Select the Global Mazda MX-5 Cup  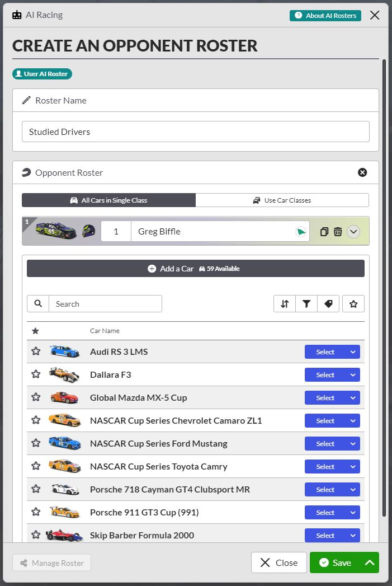[x=325, y=397]
